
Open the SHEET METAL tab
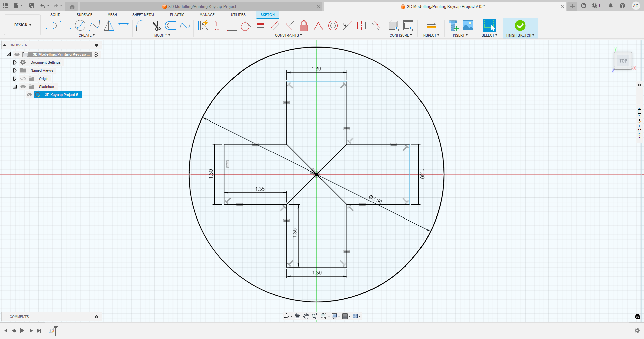click(143, 15)
